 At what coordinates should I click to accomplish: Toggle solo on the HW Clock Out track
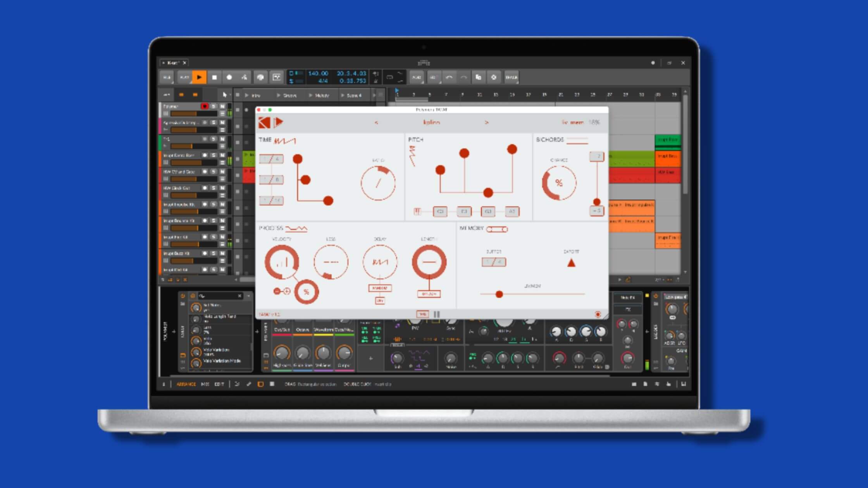tap(214, 188)
